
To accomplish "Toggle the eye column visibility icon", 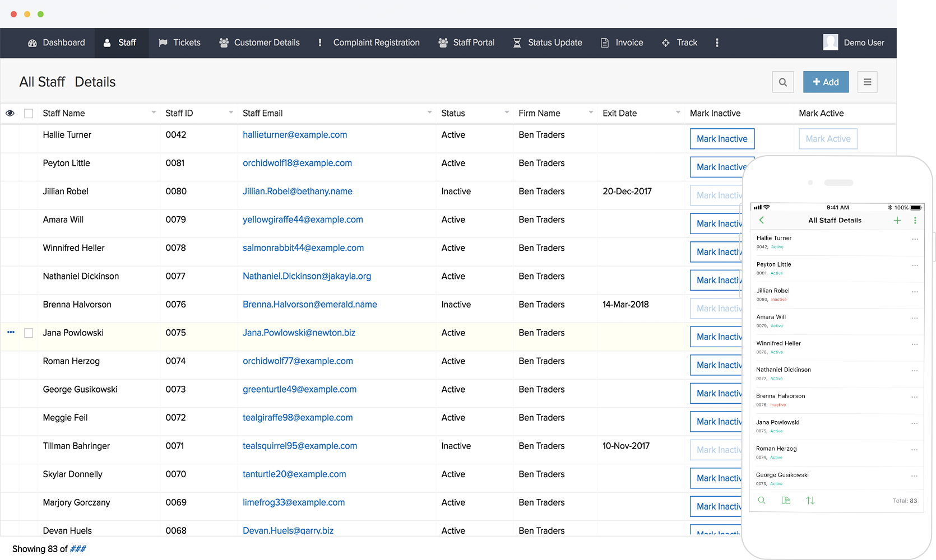I will click(x=10, y=113).
